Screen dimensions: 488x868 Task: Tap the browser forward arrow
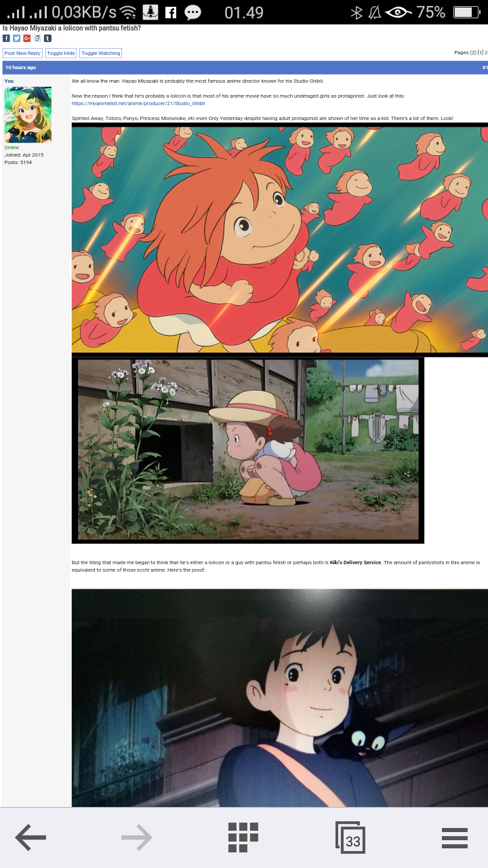[136, 838]
